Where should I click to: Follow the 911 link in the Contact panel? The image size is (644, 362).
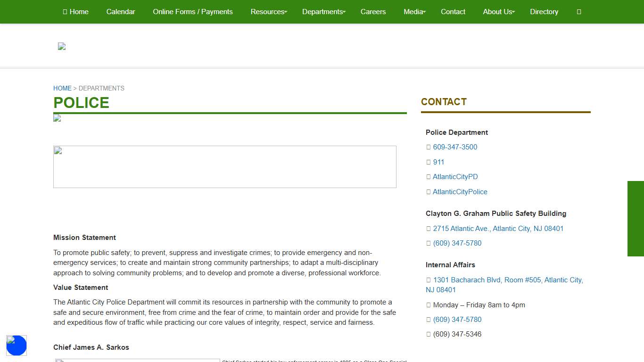point(438,162)
